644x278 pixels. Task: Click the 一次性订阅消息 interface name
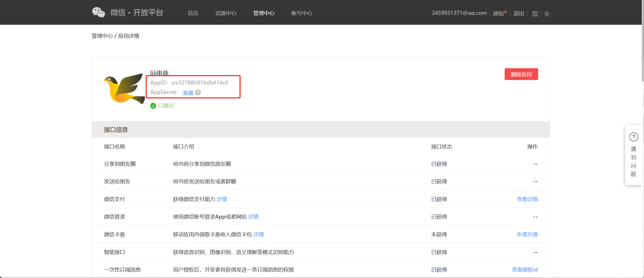pyautogui.click(x=122, y=269)
